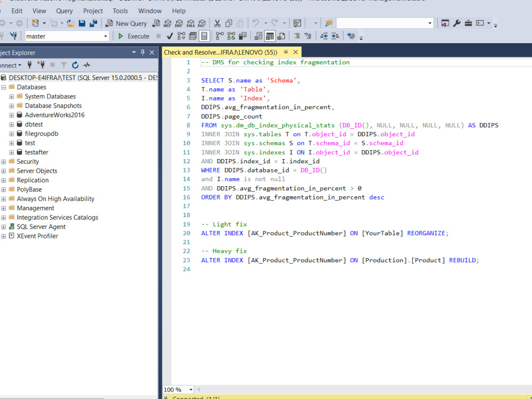Click the New Query button
The height and width of the screenshot is (399, 532).
click(126, 23)
